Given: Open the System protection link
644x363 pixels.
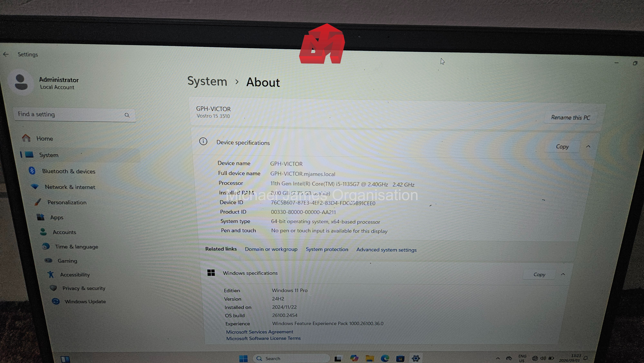Looking at the screenshot, I should [x=327, y=249].
